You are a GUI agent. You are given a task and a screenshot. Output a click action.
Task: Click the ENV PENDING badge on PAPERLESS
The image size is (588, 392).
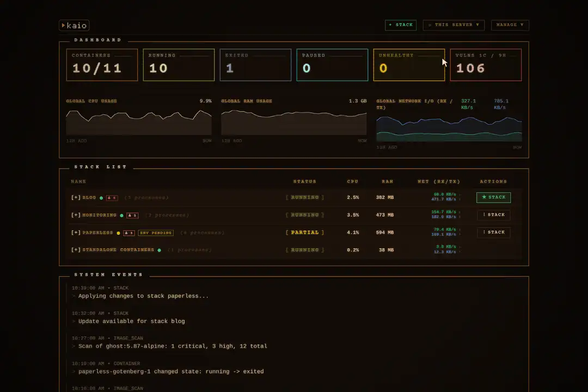[156, 233]
